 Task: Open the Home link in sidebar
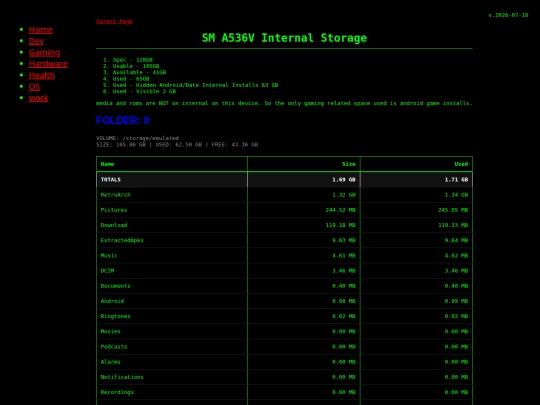click(x=41, y=30)
